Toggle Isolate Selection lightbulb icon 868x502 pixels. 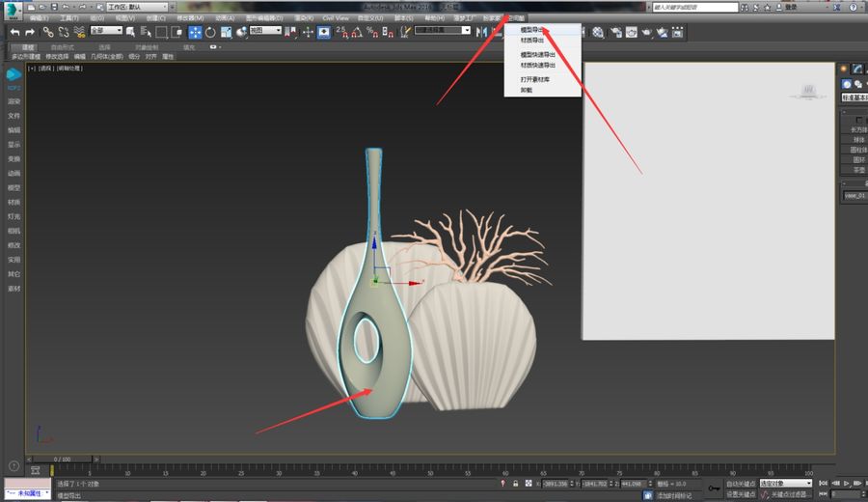coord(502,484)
